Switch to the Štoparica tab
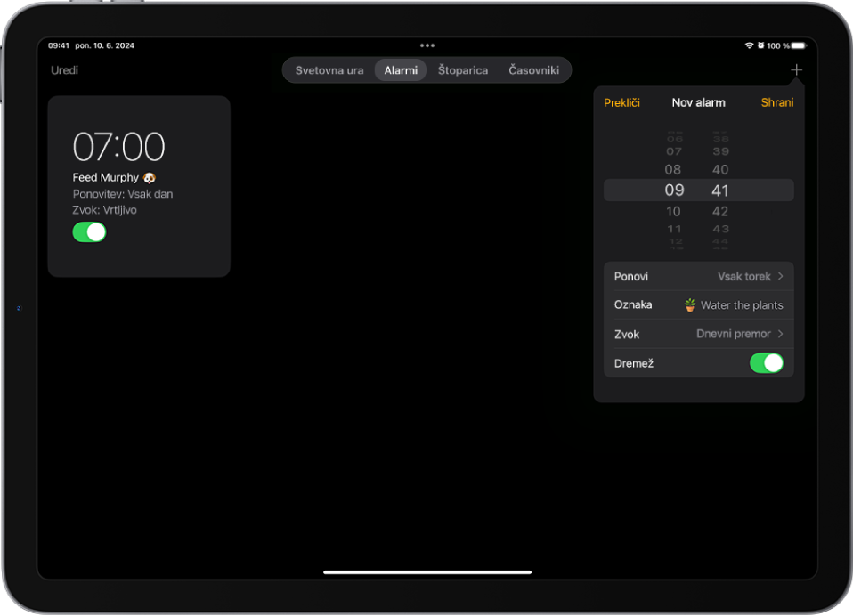The height and width of the screenshot is (616, 853). 463,70
